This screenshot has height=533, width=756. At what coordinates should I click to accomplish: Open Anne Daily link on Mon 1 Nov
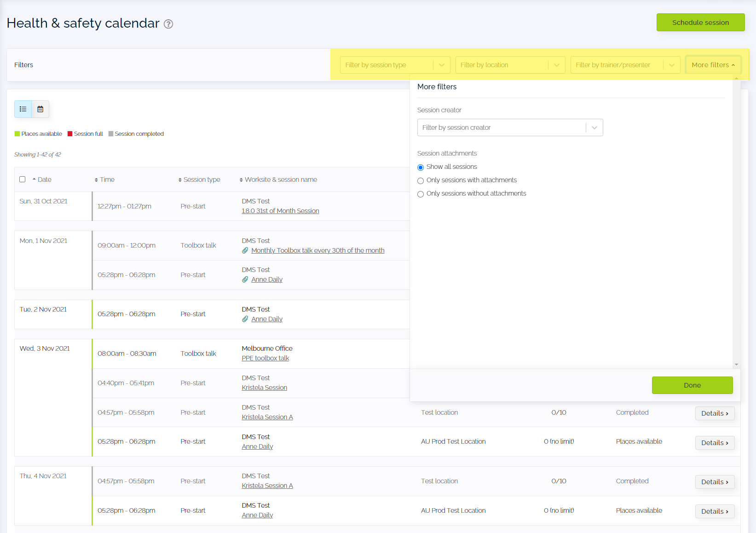pos(267,279)
